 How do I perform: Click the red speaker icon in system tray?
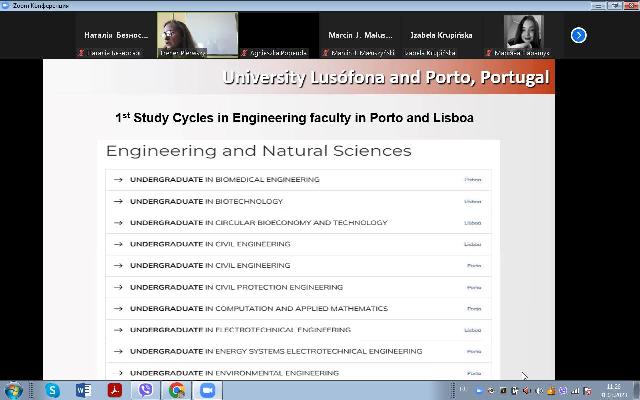pyautogui.click(x=527, y=391)
